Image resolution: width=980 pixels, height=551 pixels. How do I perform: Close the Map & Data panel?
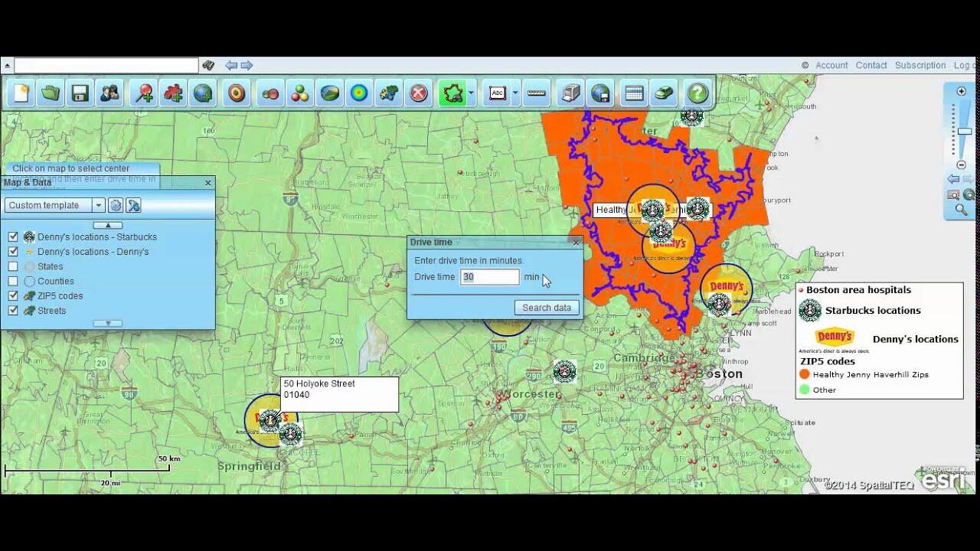coord(207,183)
